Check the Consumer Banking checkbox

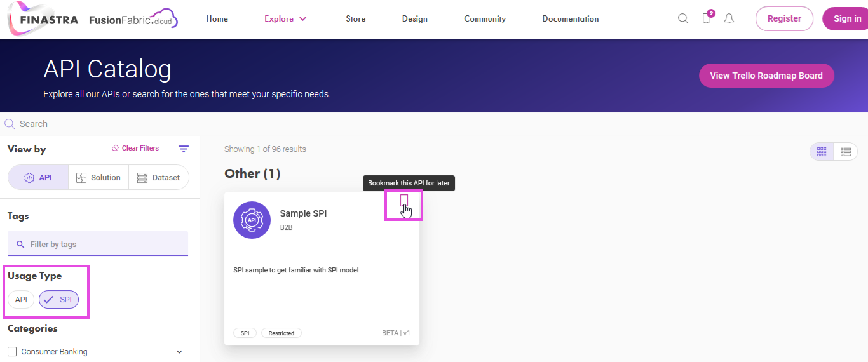pos(12,351)
